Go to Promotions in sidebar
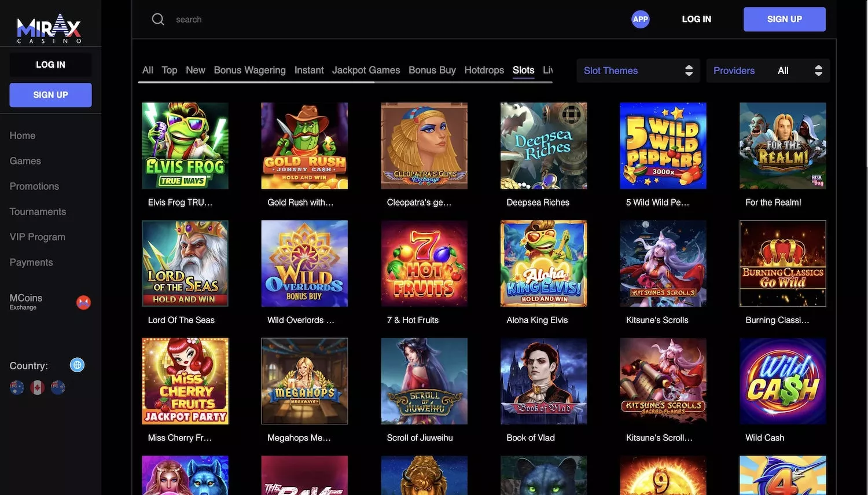This screenshot has width=868, height=495. 34,186
